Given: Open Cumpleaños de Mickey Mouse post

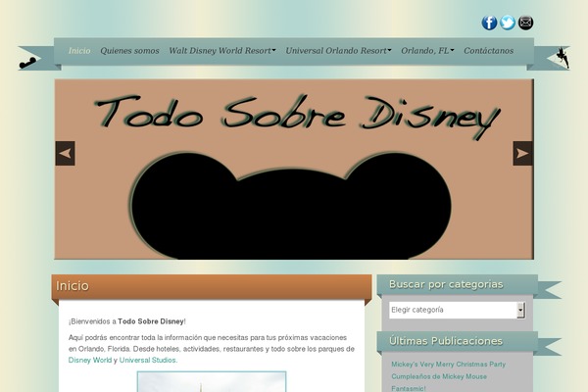Looking at the screenshot, I should (439, 376).
